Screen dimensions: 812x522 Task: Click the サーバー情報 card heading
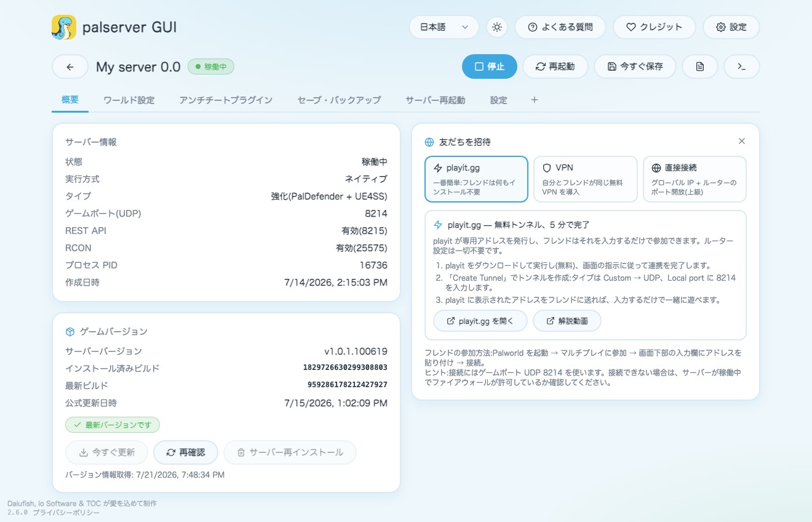pyautogui.click(x=91, y=142)
